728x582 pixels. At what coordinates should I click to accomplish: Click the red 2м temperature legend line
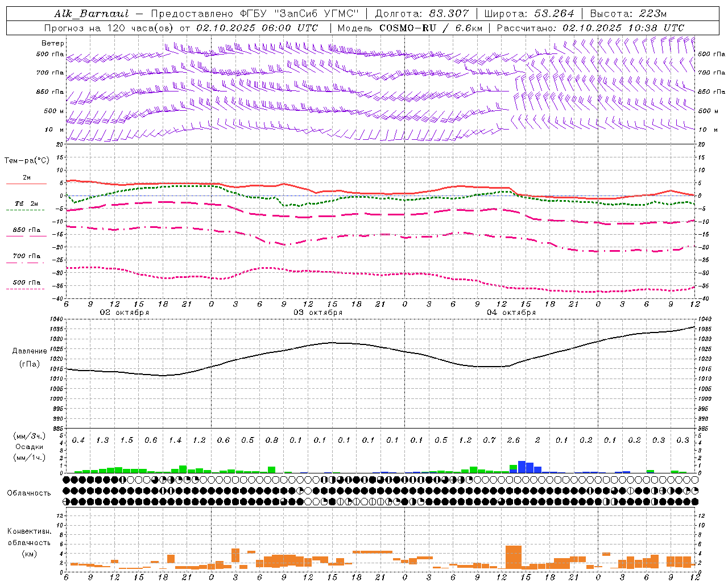pos(26,184)
